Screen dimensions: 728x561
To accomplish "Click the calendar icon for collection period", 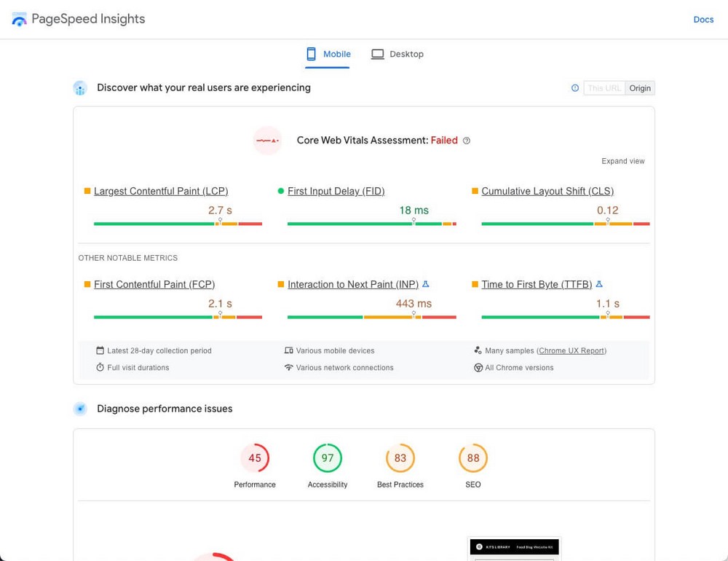I will pyautogui.click(x=100, y=350).
